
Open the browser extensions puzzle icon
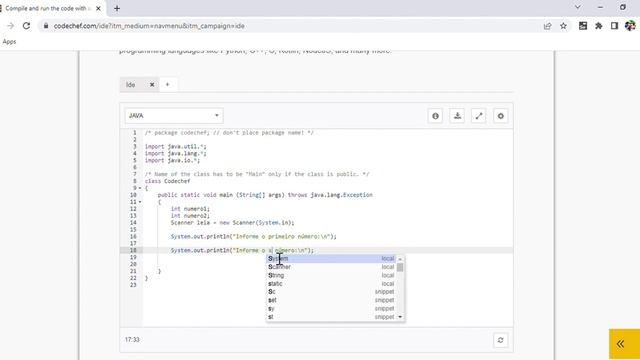[x=599, y=26]
